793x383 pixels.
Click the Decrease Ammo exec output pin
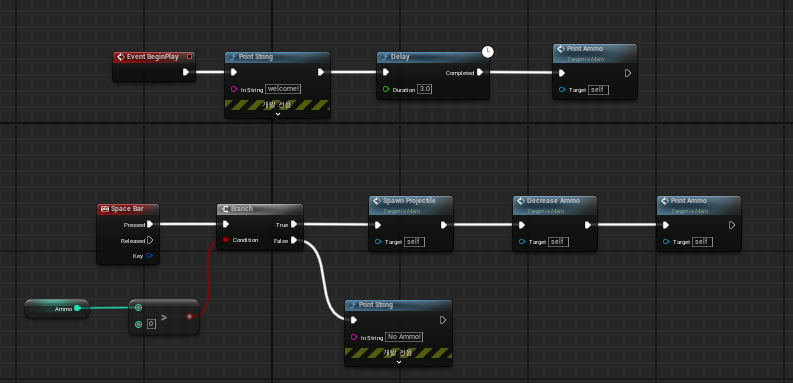pyautogui.click(x=588, y=225)
